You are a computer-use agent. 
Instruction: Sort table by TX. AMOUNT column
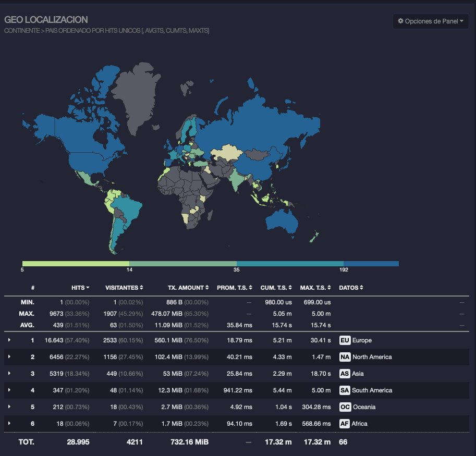pyautogui.click(x=188, y=288)
